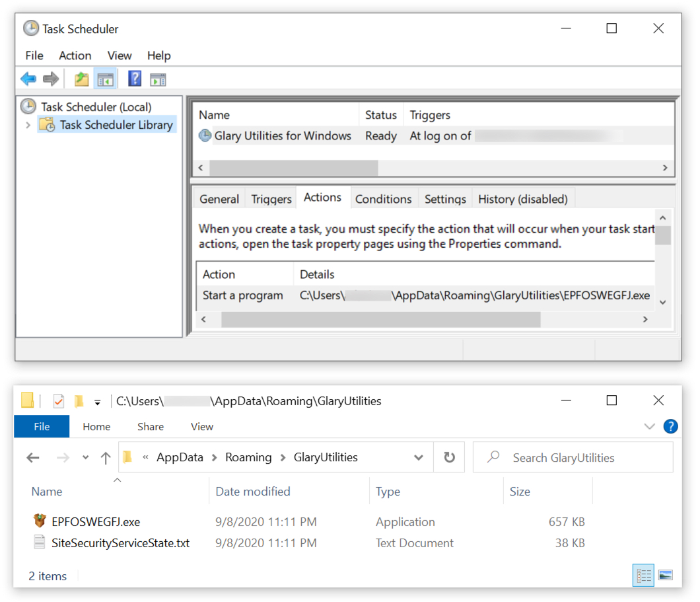Open the Help toolbar icon with question mark
Screen dimensions: 700x602
coord(134,79)
